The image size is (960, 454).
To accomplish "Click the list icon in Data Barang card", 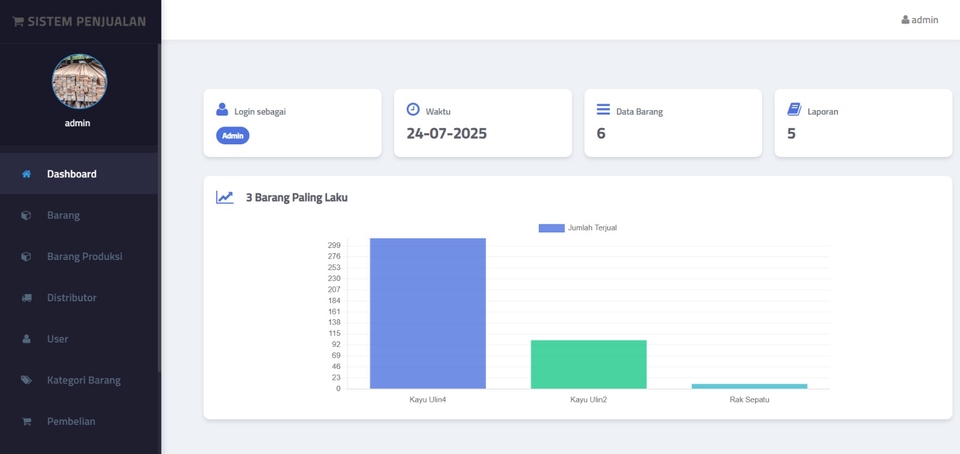I will click(603, 109).
